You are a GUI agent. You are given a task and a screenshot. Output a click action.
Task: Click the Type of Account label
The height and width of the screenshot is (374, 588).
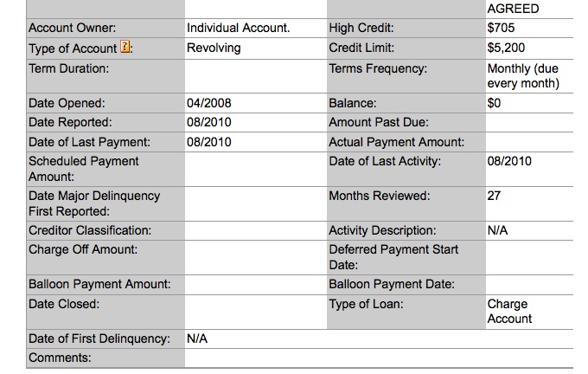[73, 48]
